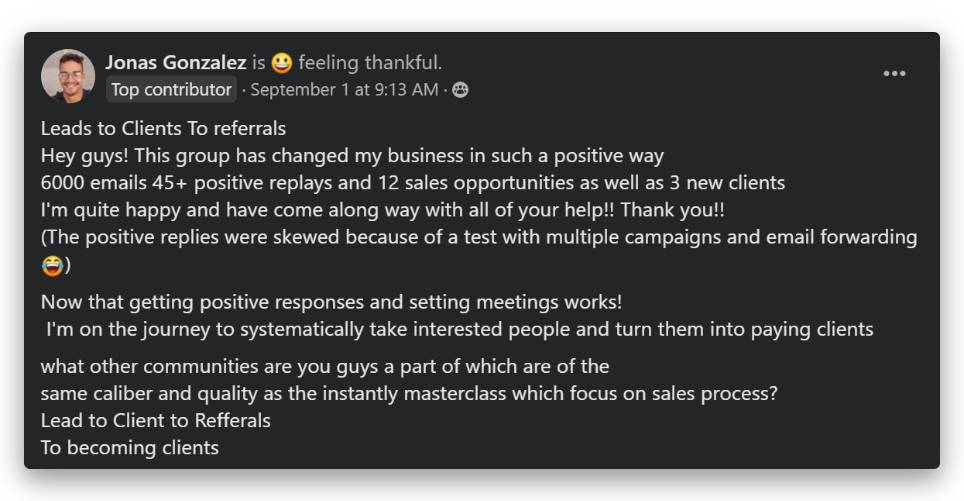Open the Jonas Gonzalez profile name link
The height and width of the screenshot is (501, 964).
(176, 63)
